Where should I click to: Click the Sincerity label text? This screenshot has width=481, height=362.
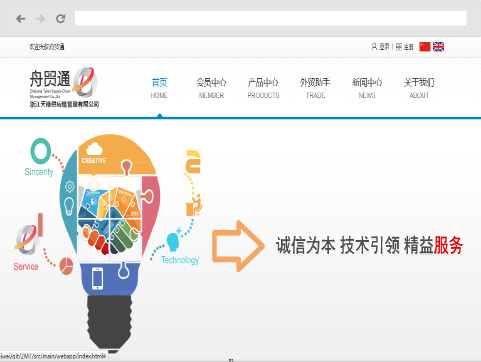coord(39,172)
